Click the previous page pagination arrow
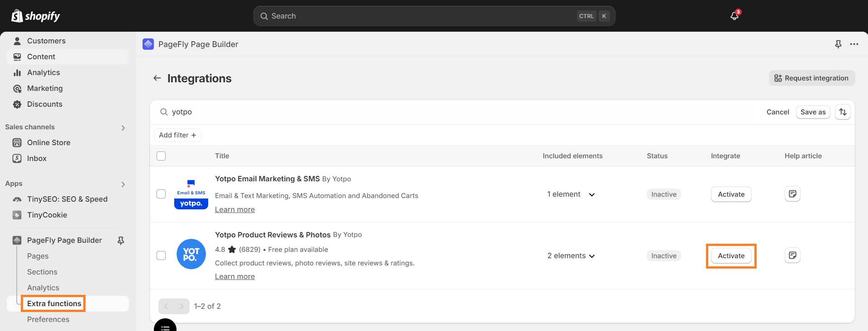 coord(166,306)
